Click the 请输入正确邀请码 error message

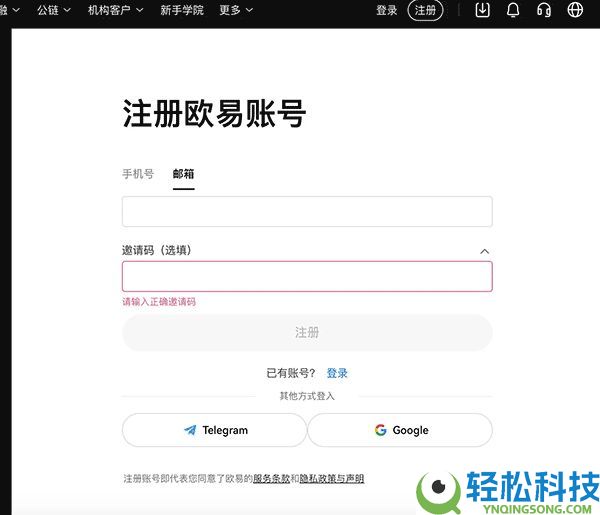[x=159, y=302]
